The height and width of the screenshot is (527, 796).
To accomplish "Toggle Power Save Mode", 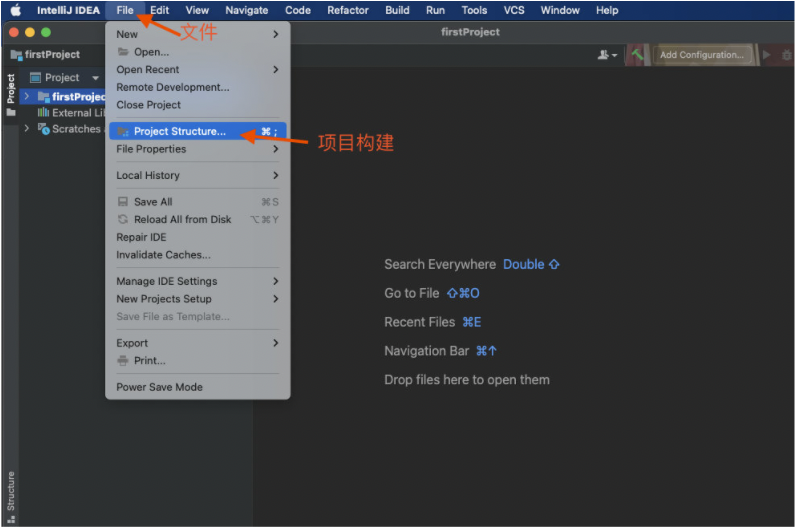I will (x=198, y=387).
